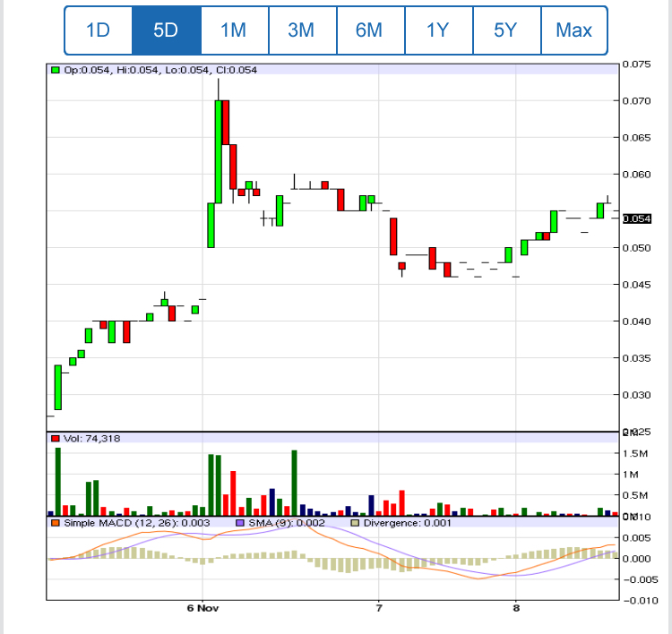
Task: Choose the 1Y time range
Action: click(439, 30)
